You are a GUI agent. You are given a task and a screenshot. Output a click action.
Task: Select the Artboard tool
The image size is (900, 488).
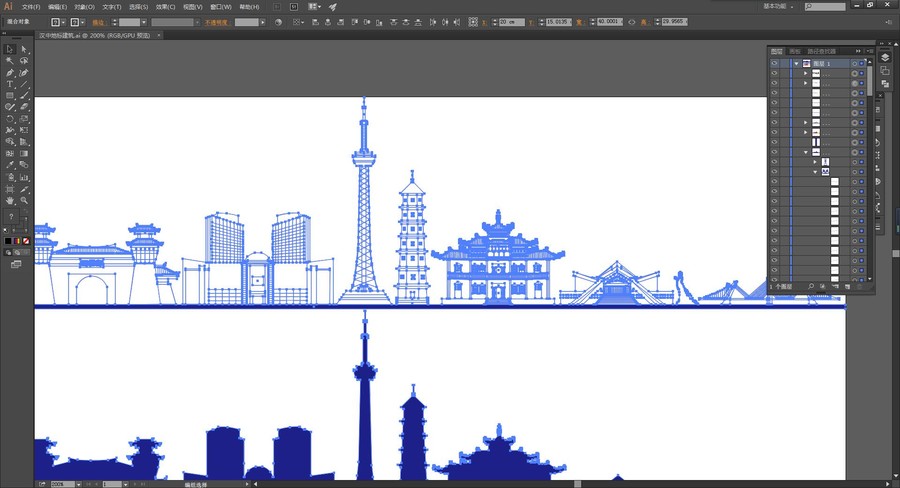[10, 189]
